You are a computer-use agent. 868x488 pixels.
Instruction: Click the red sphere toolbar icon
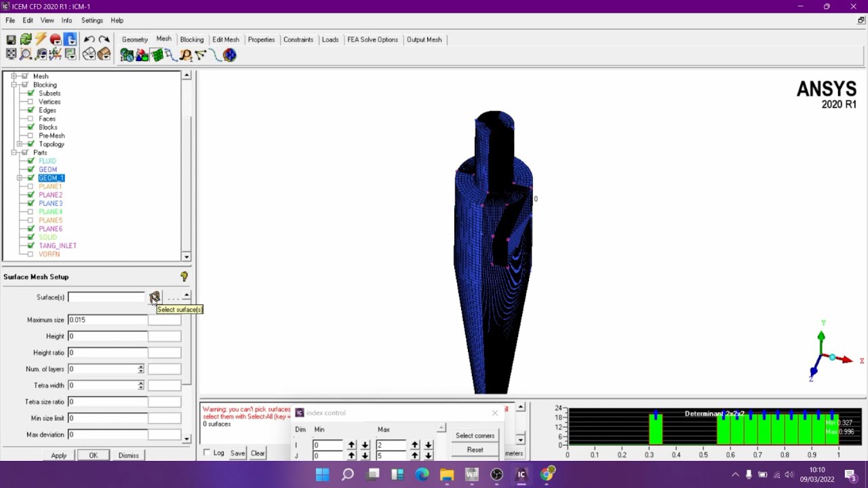pos(56,40)
